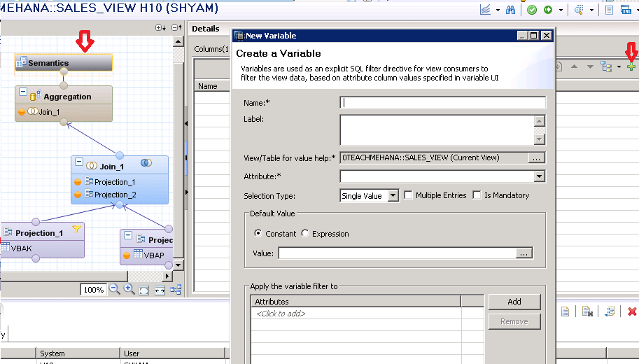Screen dimensions: 639x364
Task: Click the collapse all nodes icon
Action: pos(176,28)
